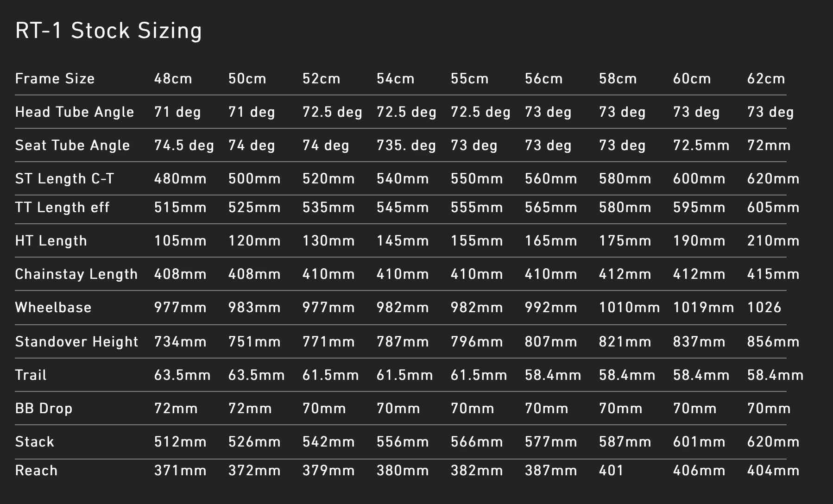Click the 48cm frame size column header
Image resolution: width=833 pixels, height=504 pixels.
coord(173,79)
